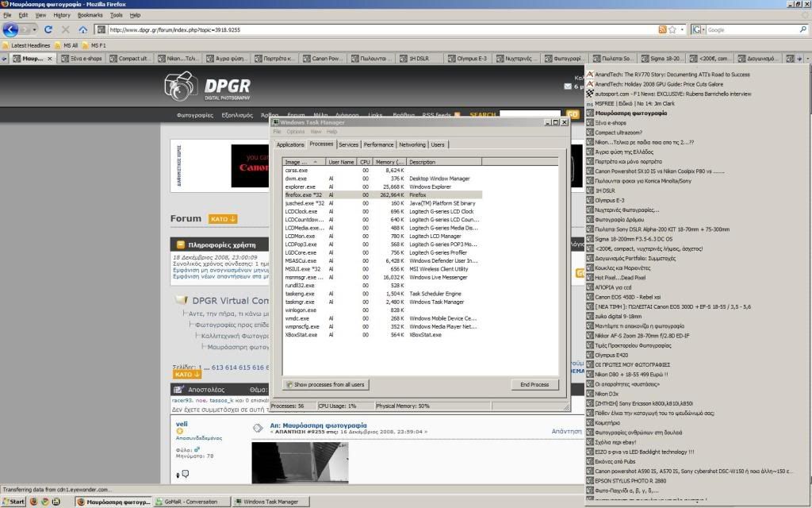
Task: Go back using Firefox's Back arrow
Action: pyautogui.click(x=10, y=29)
